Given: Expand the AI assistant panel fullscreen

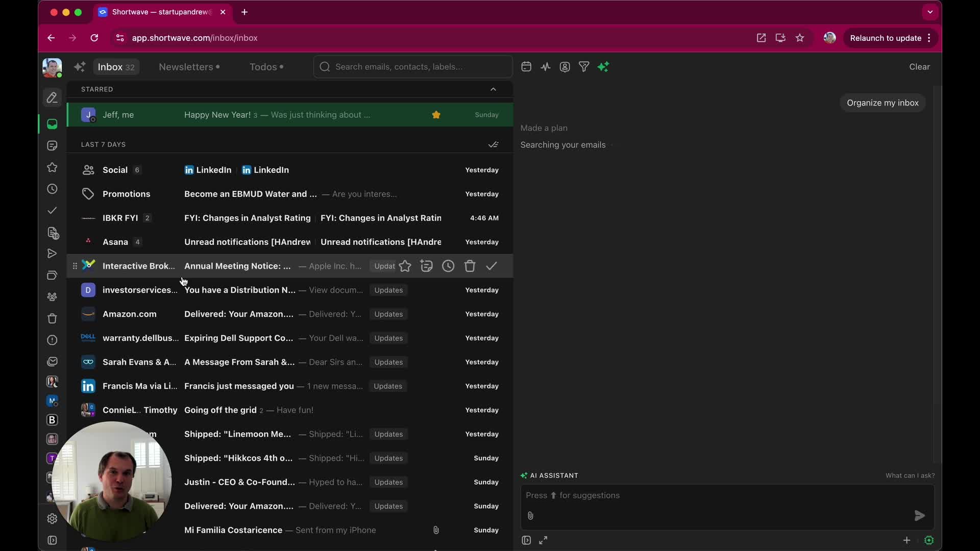Looking at the screenshot, I should 543,540.
